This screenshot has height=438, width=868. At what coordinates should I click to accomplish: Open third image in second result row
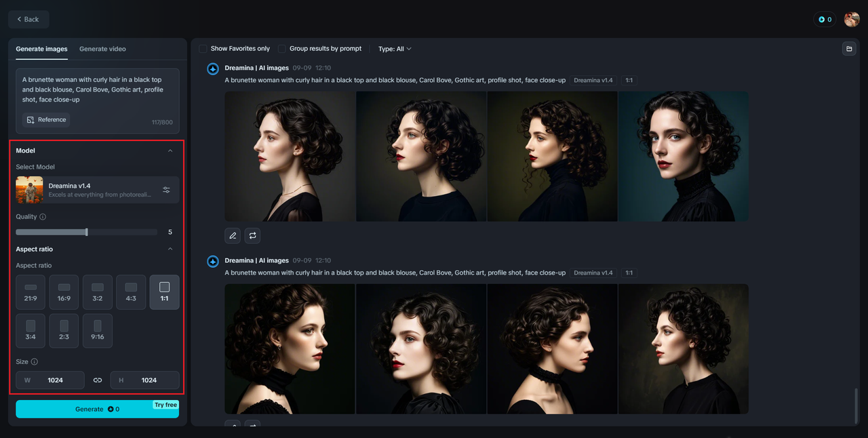click(552, 349)
